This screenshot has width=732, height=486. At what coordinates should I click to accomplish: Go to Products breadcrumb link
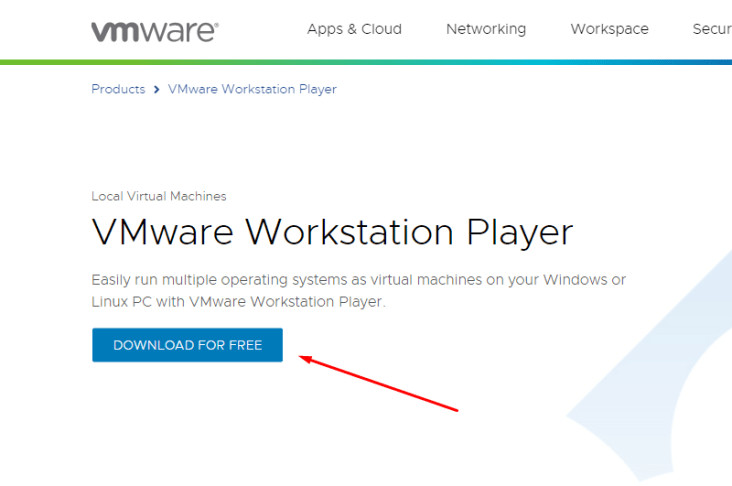[118, 89]
